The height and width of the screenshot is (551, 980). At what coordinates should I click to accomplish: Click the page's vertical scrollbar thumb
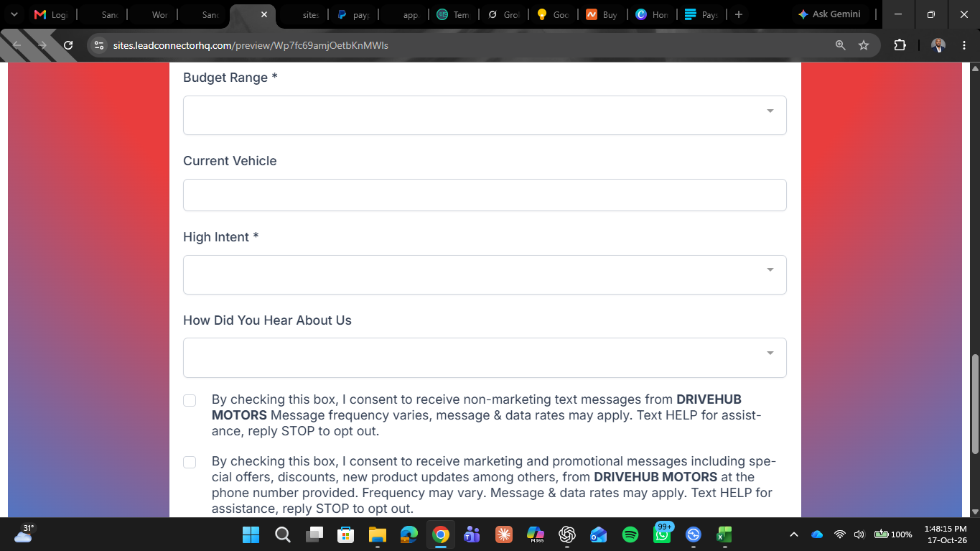coord(975,404)
